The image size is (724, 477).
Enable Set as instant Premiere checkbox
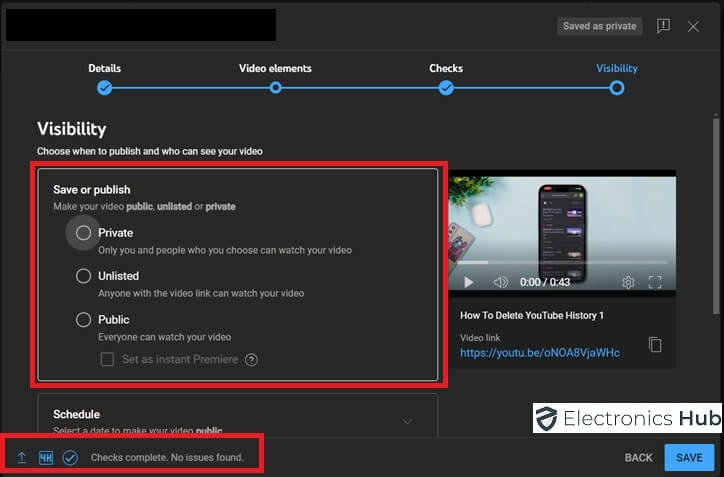pos(107,359)
